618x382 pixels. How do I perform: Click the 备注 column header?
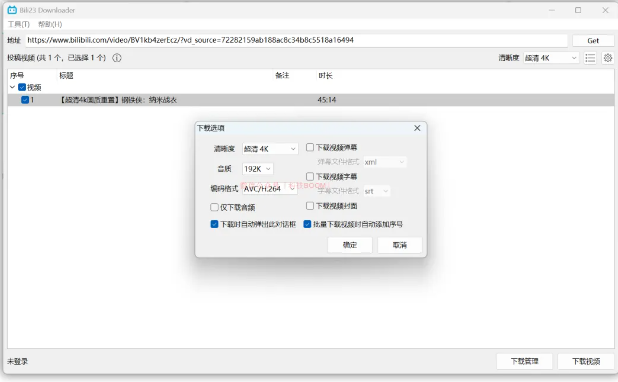[x=282, y=75]
